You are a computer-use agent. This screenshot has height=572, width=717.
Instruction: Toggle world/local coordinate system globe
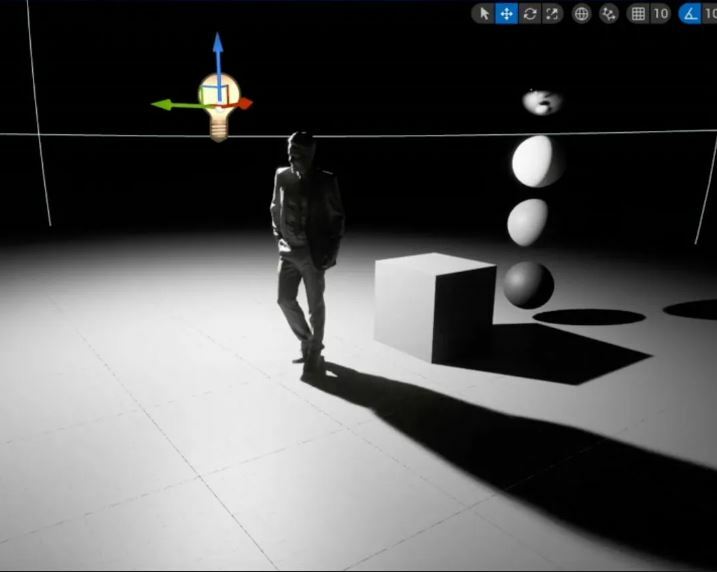581,14
